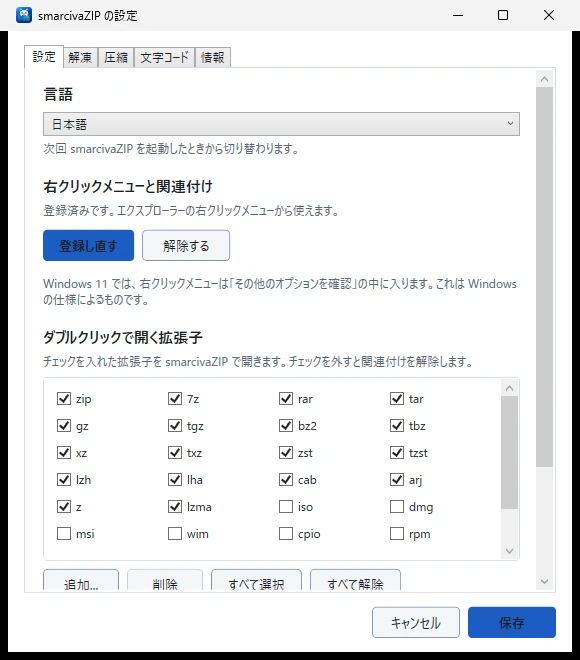Uncheck the 7z extension checkbox
580x660 pixels.
(175, 398)
